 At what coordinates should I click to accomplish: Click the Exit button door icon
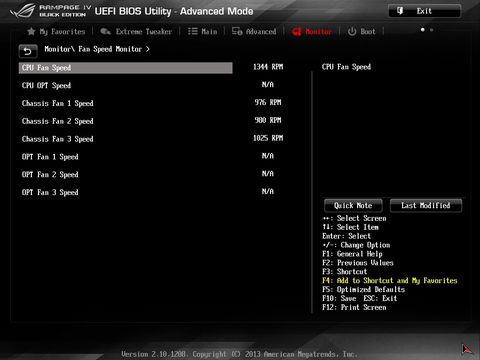[x=400, y=11]
